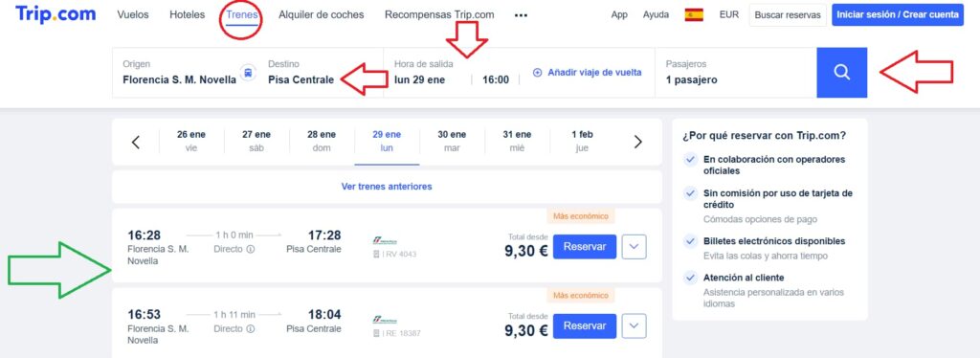Open the Pasajeros passenger selector
This screenshot has width=980, height=358.
click(x=736, y=73)
